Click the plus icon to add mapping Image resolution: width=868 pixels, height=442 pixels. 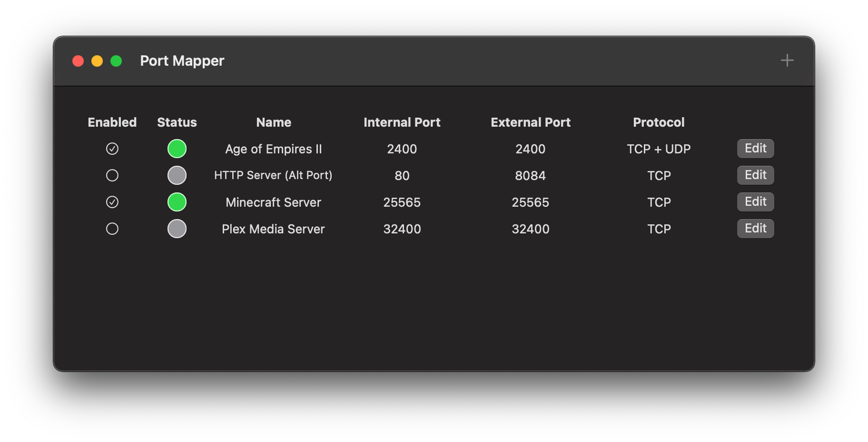787,60
